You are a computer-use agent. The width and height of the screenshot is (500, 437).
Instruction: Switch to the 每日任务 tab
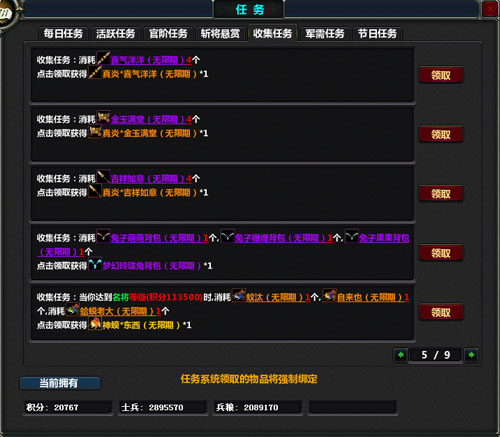(x=63, y=34)
